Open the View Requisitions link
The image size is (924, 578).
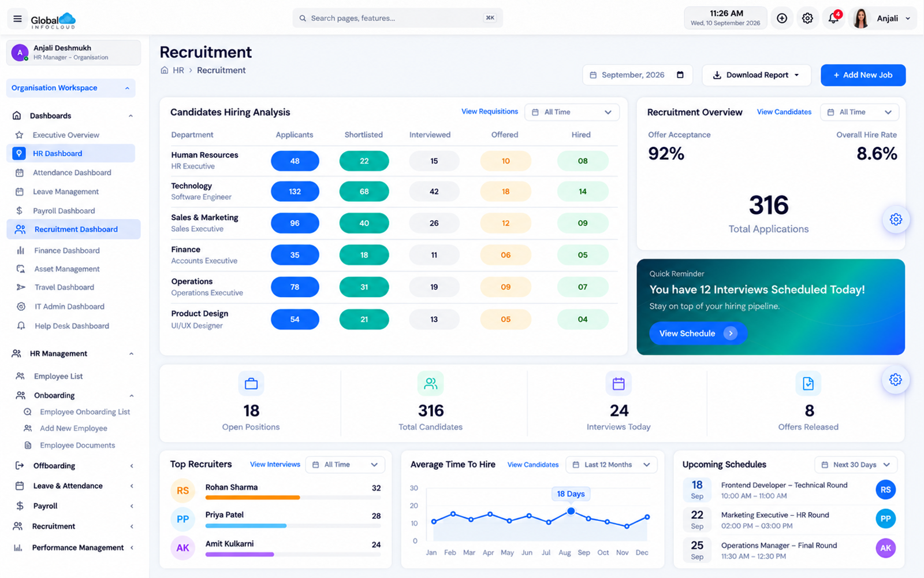490,112
